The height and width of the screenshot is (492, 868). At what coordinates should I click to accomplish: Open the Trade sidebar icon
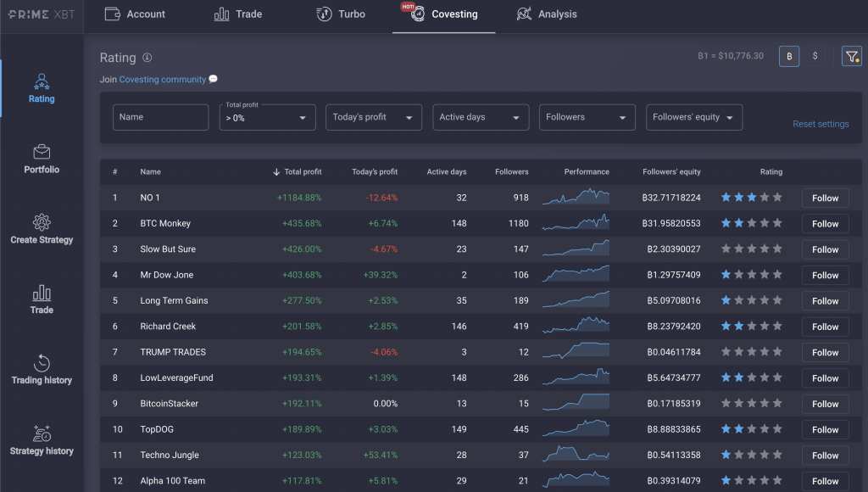tap(41, 294)
